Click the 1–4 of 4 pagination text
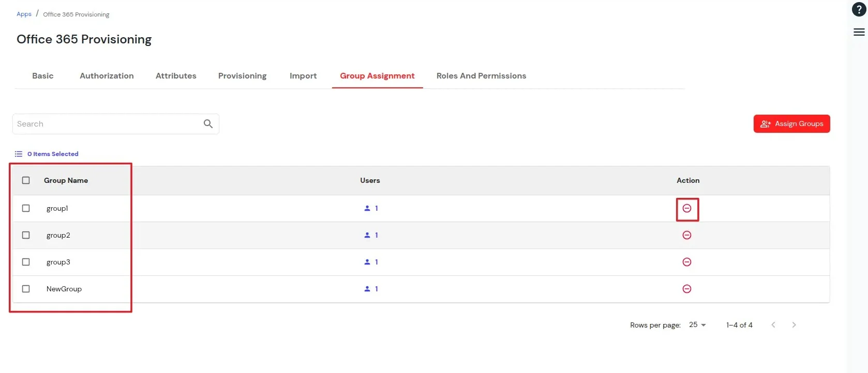The image size is (868, 373). pyautogui.click(x=739, y=325)
